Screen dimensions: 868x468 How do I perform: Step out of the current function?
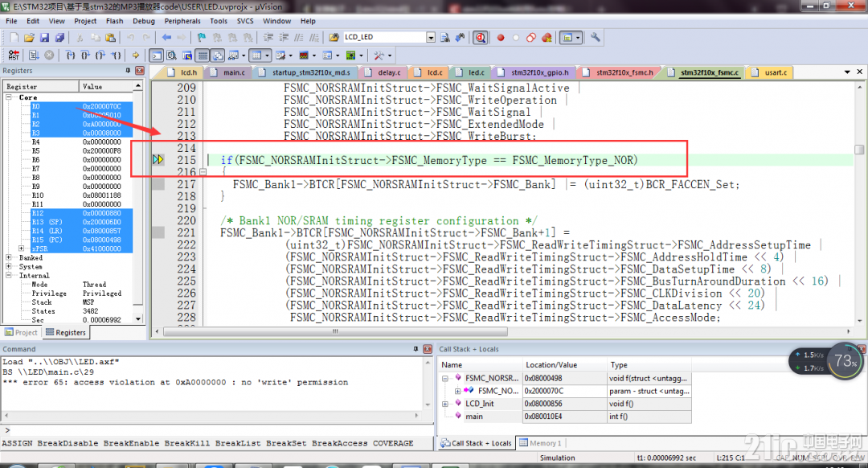pos(100,55)
